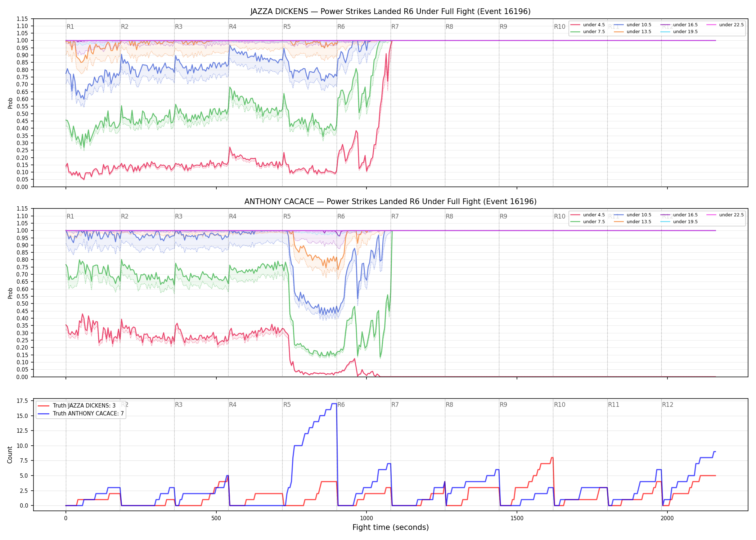The height and width of the screenshot is (540, 756).
Task: Click the '2000' x-axis tick label
Action: (667, 518)
